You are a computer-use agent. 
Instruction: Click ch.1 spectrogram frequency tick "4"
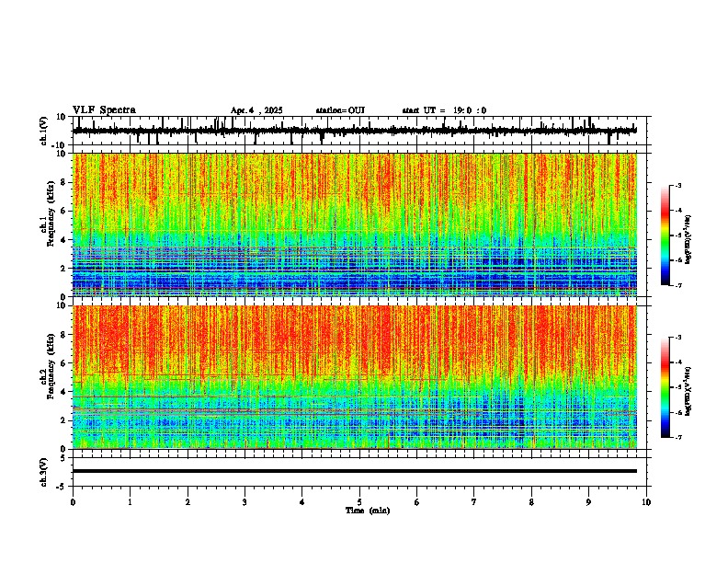64,240
